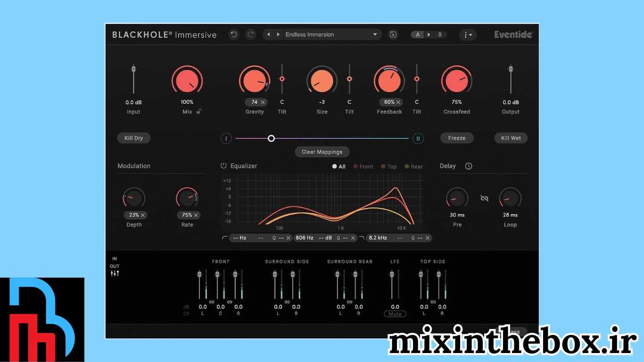644x362 pixels.
Task: Click the 8.2 kHz frequency field
Action: [x=378, y=238]
